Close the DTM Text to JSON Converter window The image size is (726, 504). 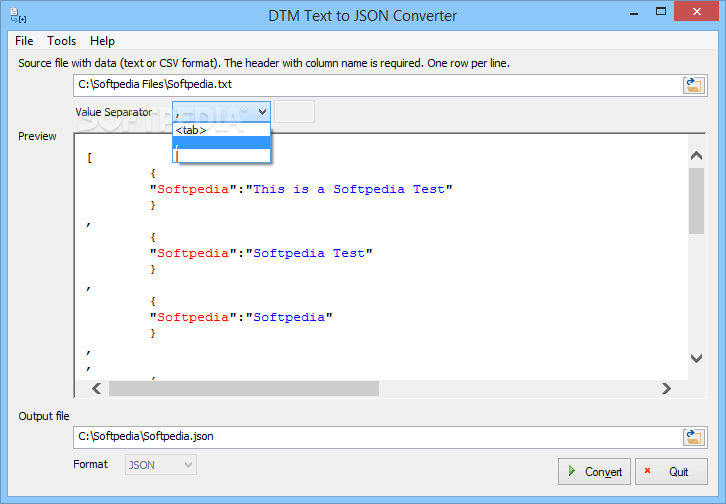click(x=697, y=12)
